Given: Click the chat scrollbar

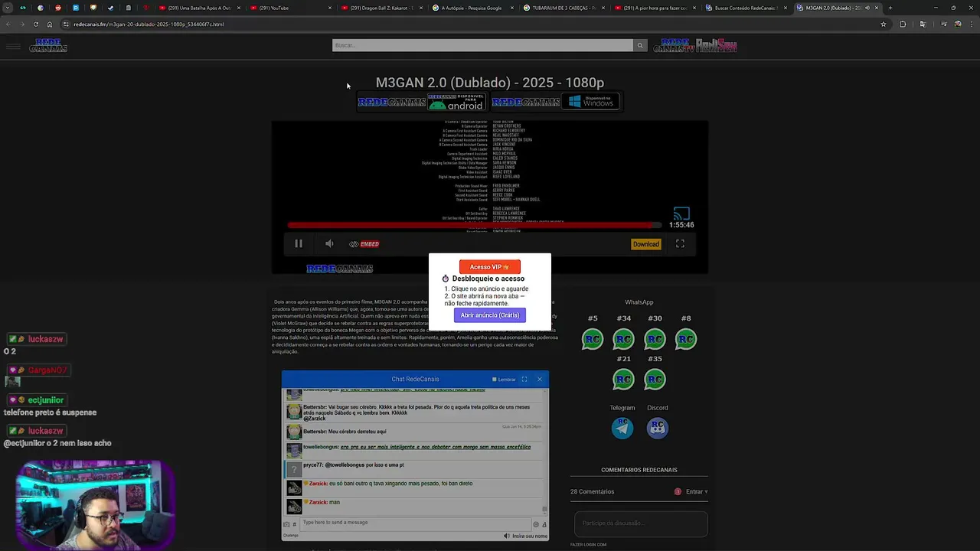Looking at the screenshot, I should [x=545, y=452].
